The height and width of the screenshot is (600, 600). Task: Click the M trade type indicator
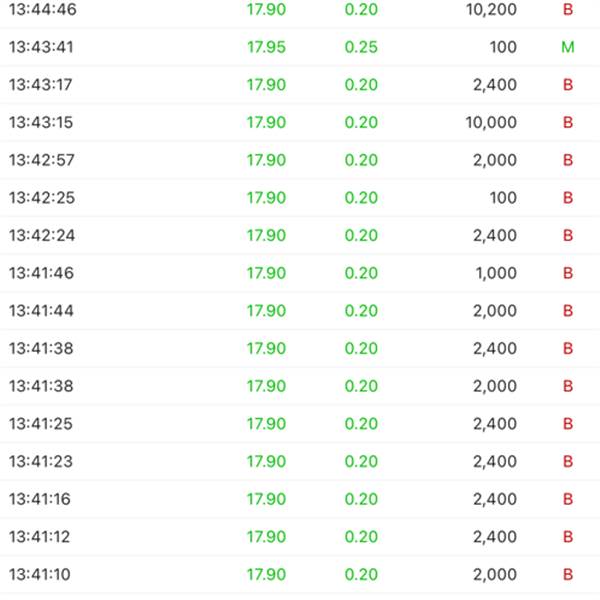(x=567, y=47)
